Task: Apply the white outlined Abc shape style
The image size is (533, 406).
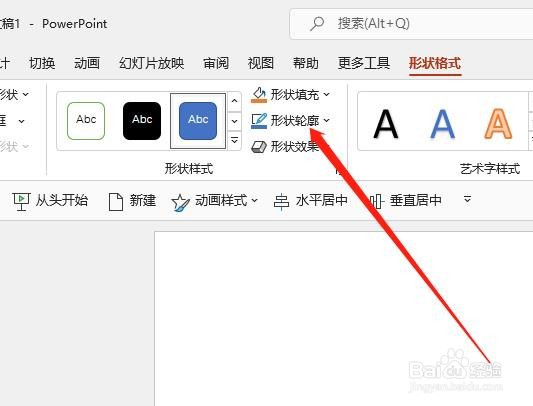Action: 86,121
